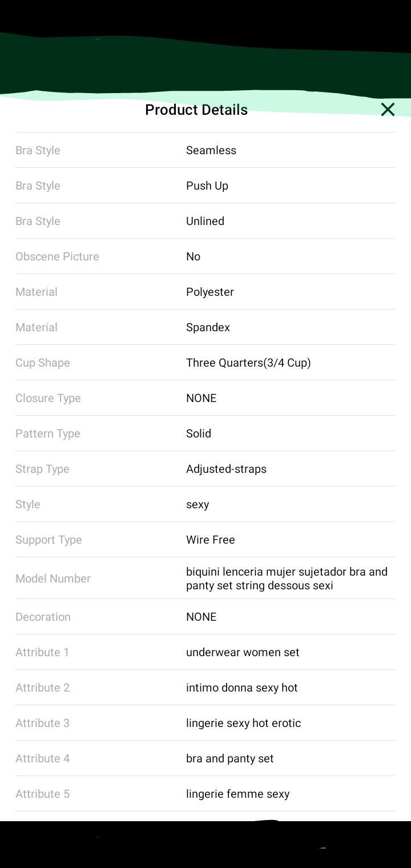Select 'bra and panty set' attribute value
The width and height of the screenshot is (411, 868).
pos(230,758)
